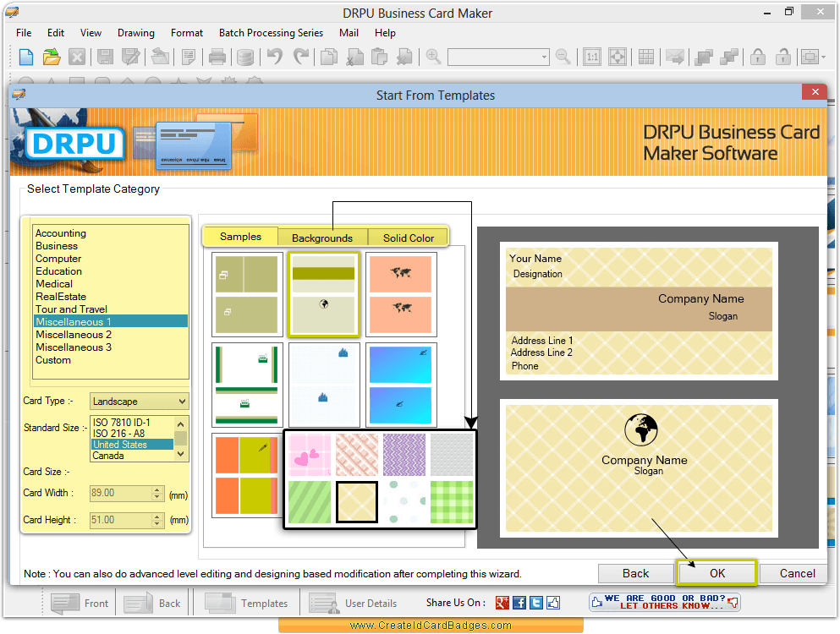Share on Google Plus icon
The width and height of the screenshot is (840, 634).
pos(502,603)
